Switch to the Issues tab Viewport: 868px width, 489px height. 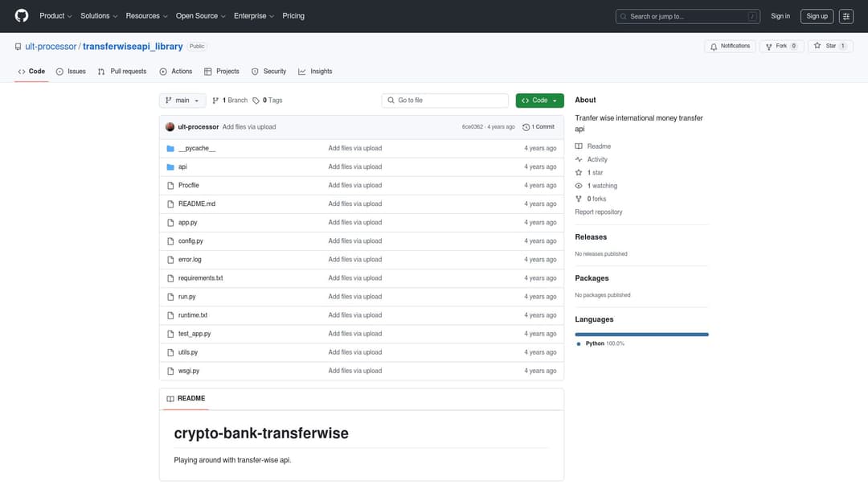[x=71, y=72]
